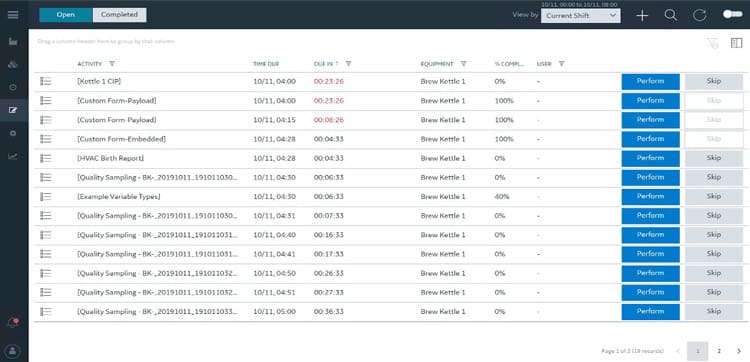Perform the Custom Form-Embedded activity
750x362 pixels.
pyautogui.click(x=651, y=139)
